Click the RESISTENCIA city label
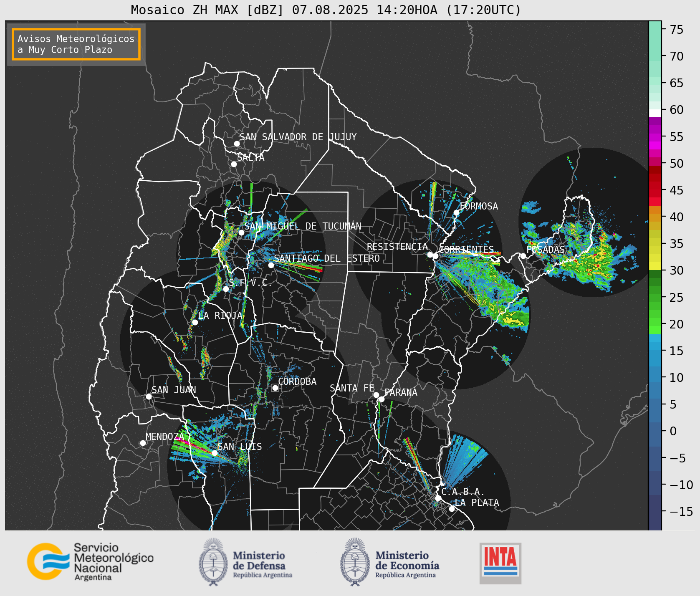This screenshot has width=700, height=596. coord(397,247)
